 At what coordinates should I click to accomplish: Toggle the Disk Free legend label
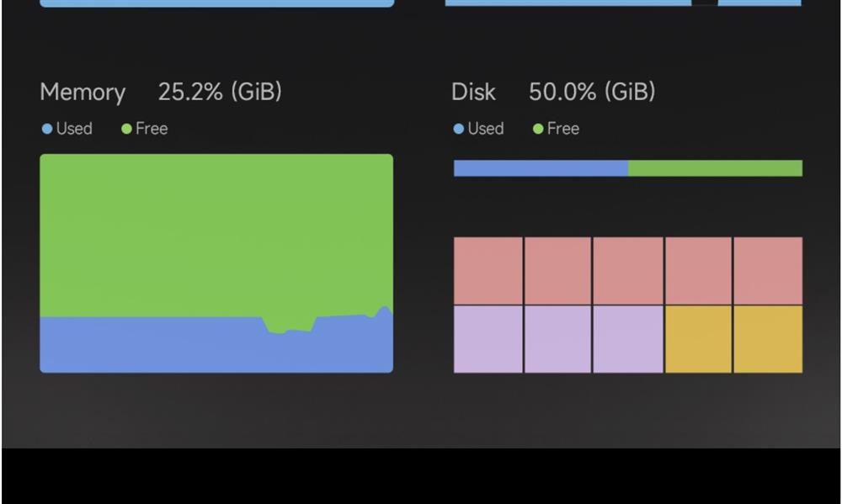pos(562,129)
